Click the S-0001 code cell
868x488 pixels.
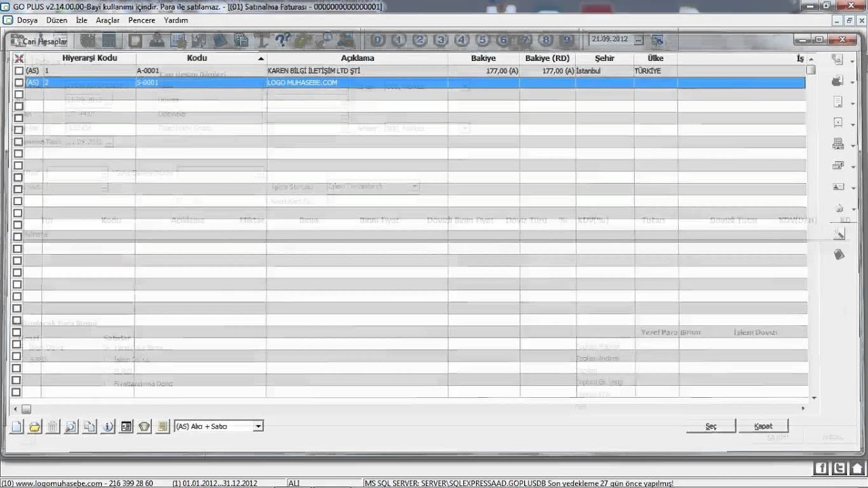click(201, 83)
